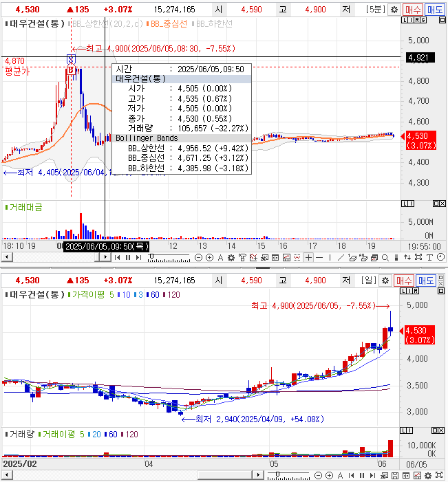This screenshot has width=448, height=482.
Task: Maximize the upper price chart panel
Action: coord(442,20)
